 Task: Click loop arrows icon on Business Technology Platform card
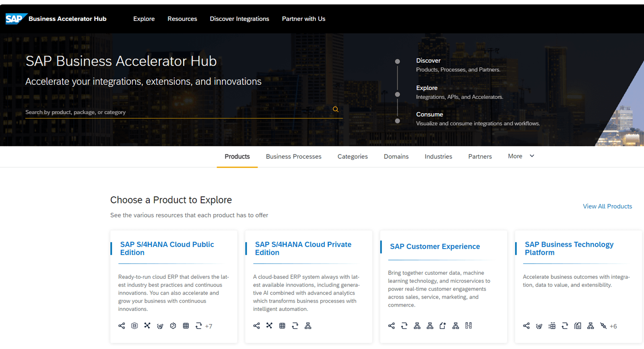coord(565,326)
